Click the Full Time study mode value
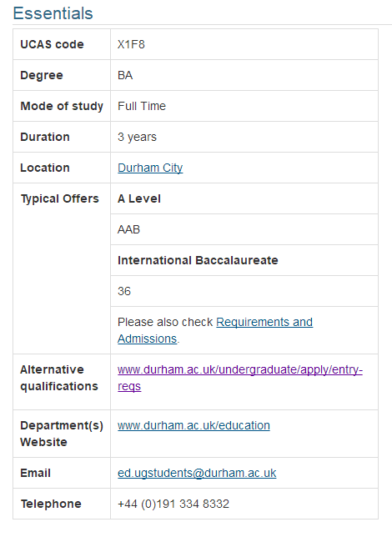This screenshot has width=392, height=537. pyautogui.click(x=142, y=106)
